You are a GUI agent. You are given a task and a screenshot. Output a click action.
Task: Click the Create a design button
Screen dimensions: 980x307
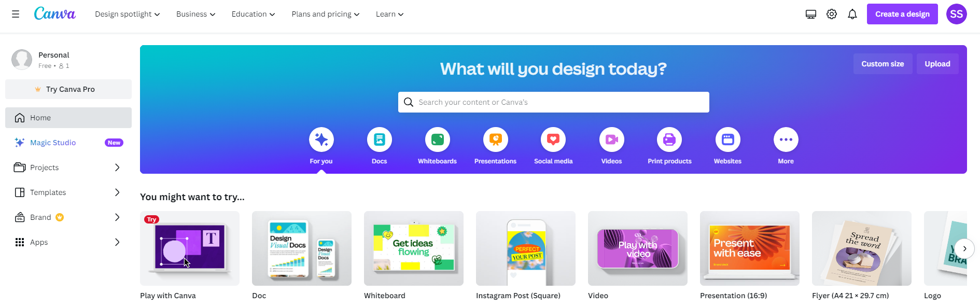(902, 14)
